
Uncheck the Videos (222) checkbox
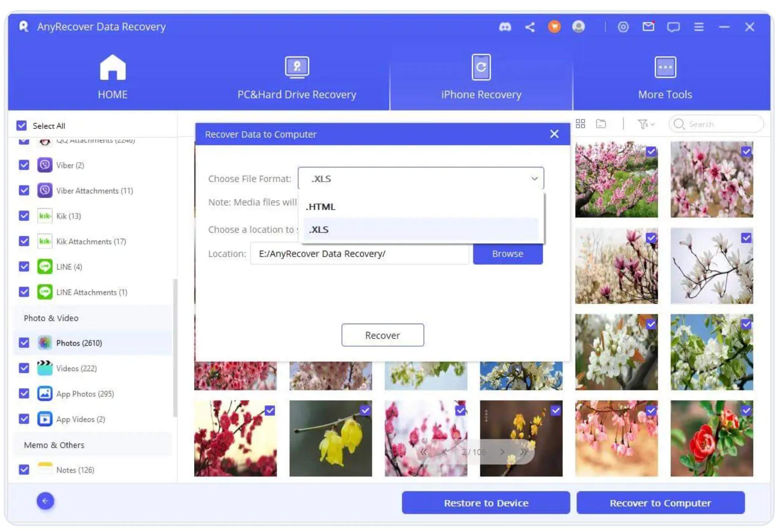(x=24, y=368)
